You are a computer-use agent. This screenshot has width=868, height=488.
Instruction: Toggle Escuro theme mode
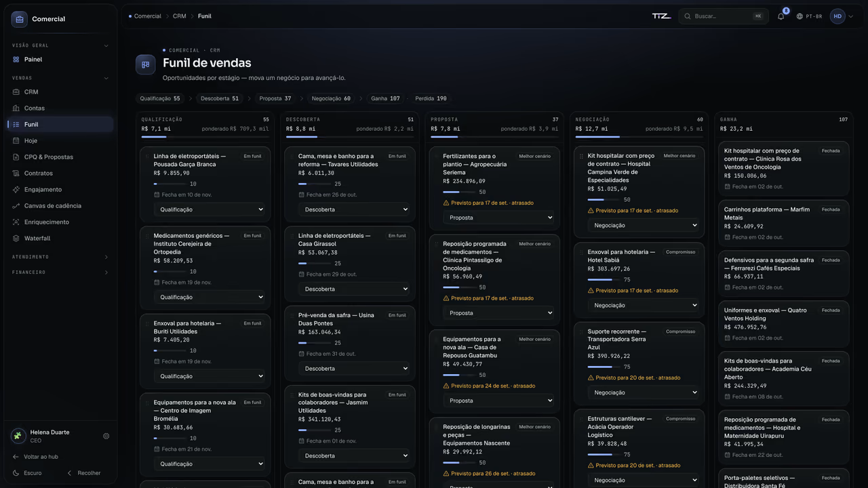pyautogui.click(x=27, y=473)
